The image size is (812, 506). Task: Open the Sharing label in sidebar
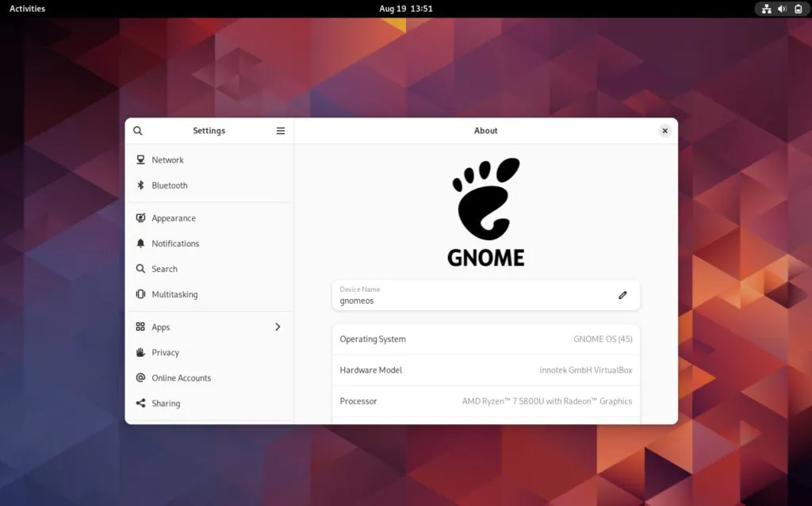(166, 404)
